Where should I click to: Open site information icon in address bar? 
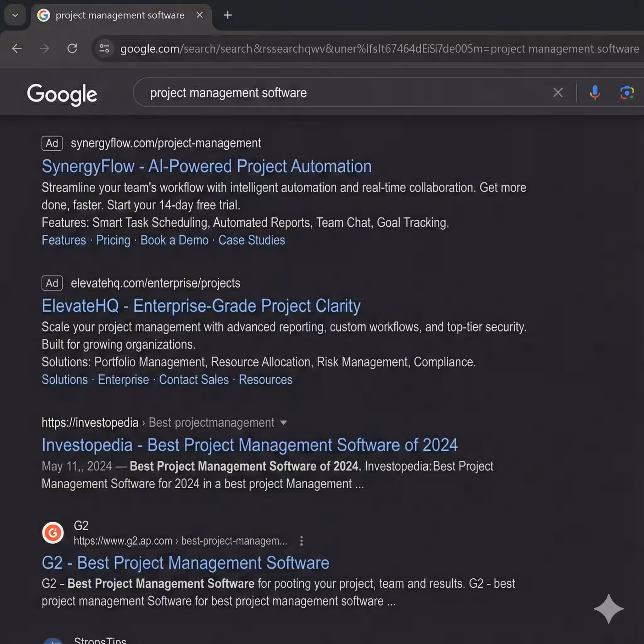[x=104, y=49]
